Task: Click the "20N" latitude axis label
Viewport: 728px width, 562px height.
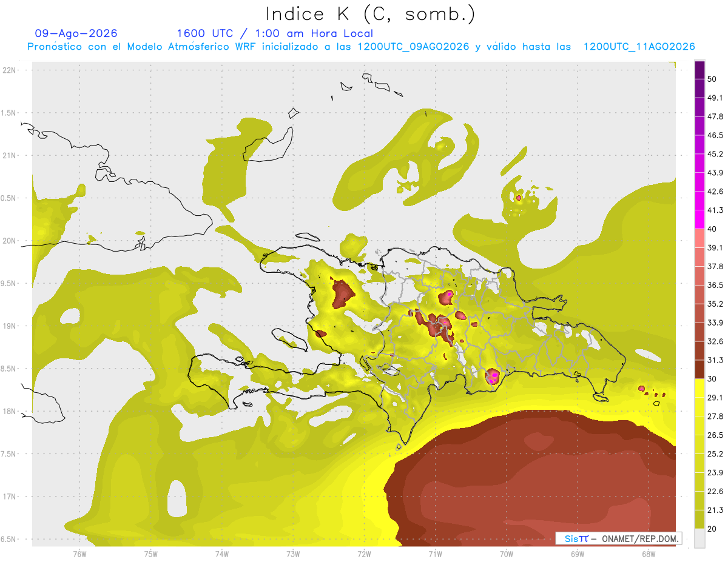Action: [x=10, y=241]
